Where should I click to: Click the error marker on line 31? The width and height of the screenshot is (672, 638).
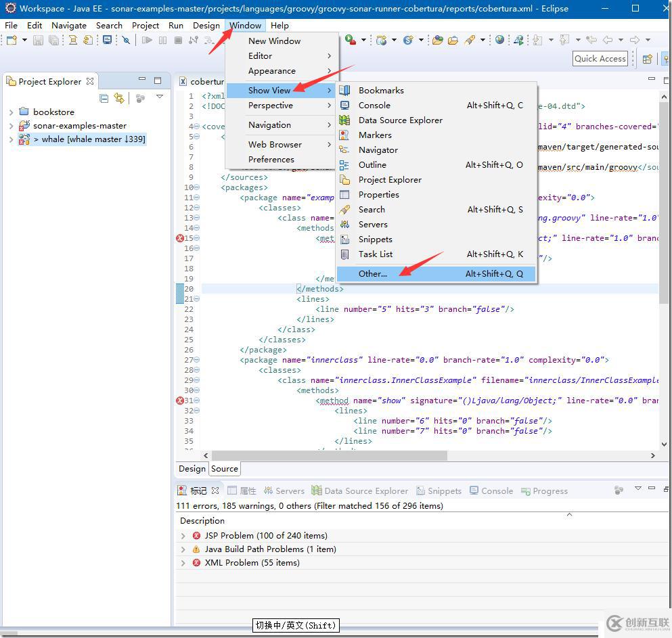pyautogui.click(x=180, y=401)
